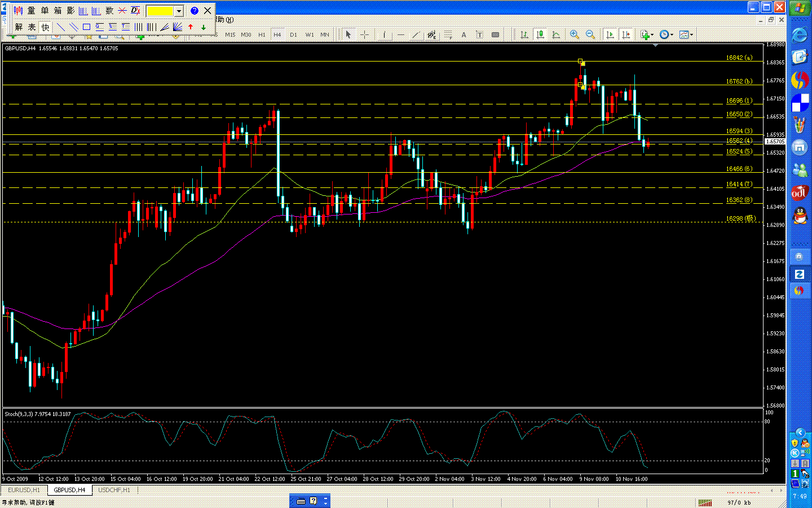Switch to the USDCHF,H1 chart tab
The width and height of the screenshot is (812, 508).
click(114, 490)
